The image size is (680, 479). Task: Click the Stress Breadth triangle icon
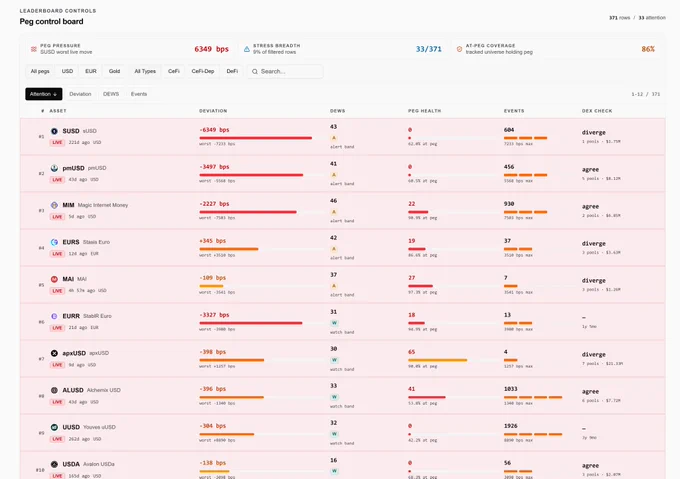(247, 49)
